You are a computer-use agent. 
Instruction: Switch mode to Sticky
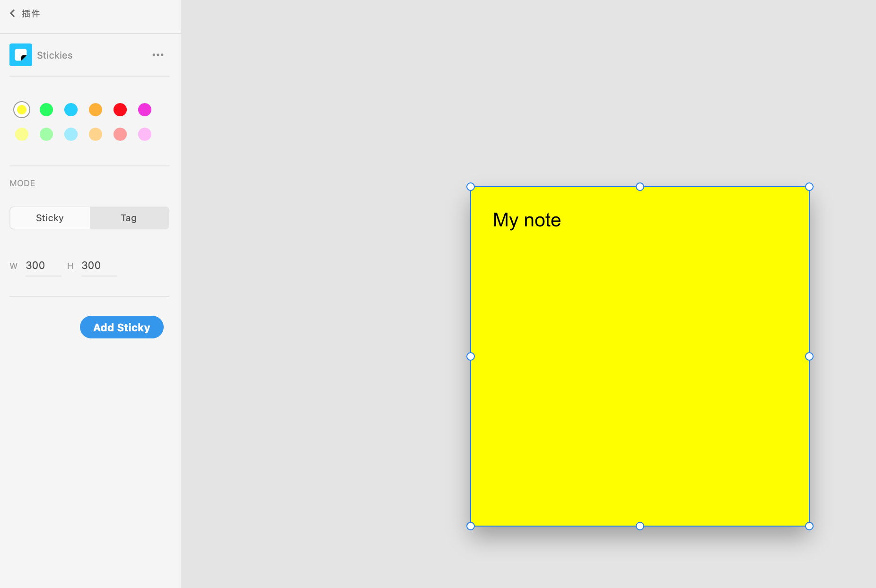click(x=50, y=218)
